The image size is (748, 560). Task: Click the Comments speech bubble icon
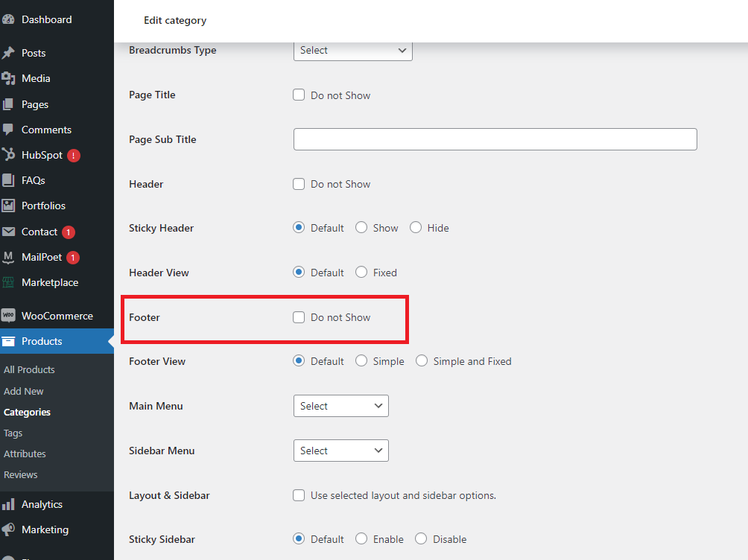(8, 130)
